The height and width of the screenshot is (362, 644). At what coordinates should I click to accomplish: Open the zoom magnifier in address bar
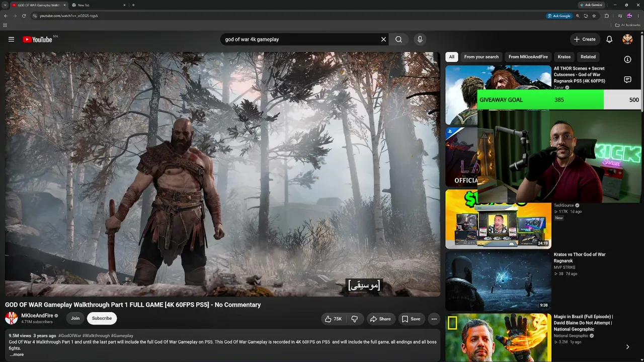578,16
